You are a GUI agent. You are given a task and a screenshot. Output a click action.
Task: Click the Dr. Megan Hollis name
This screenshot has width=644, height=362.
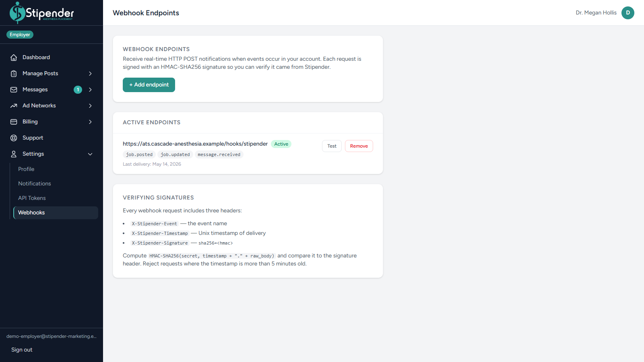click(x=596, y=13)
